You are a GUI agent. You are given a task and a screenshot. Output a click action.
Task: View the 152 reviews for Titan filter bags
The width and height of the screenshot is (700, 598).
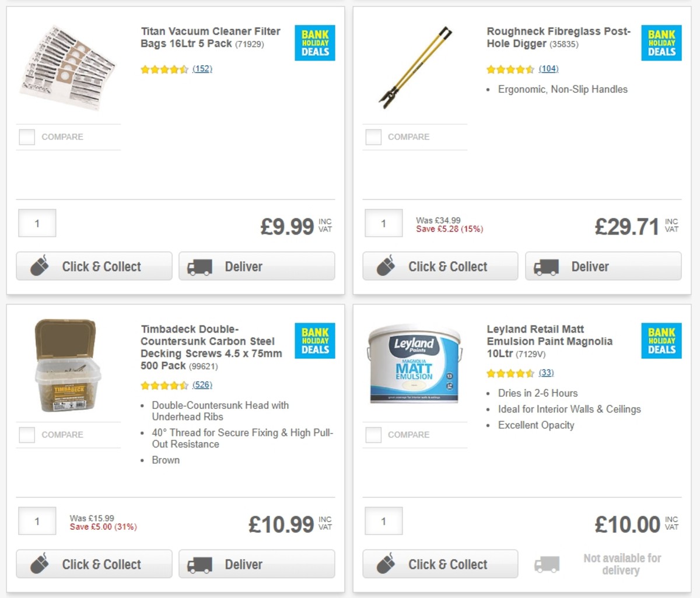pos(202,69)
